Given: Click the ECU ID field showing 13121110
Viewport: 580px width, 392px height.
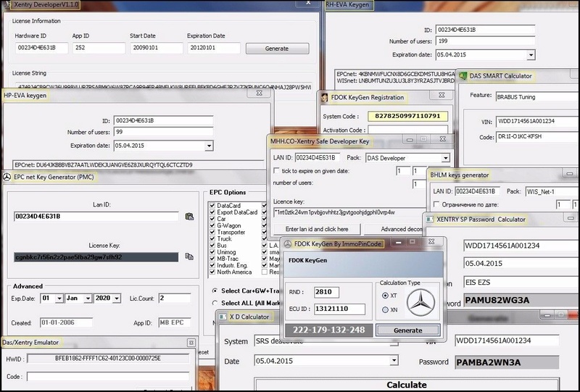Looking at the screenshot, I should [339, 309].
